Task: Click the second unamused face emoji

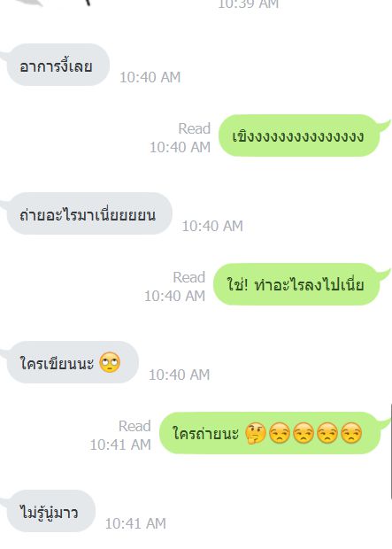Action: pos(304,433)
